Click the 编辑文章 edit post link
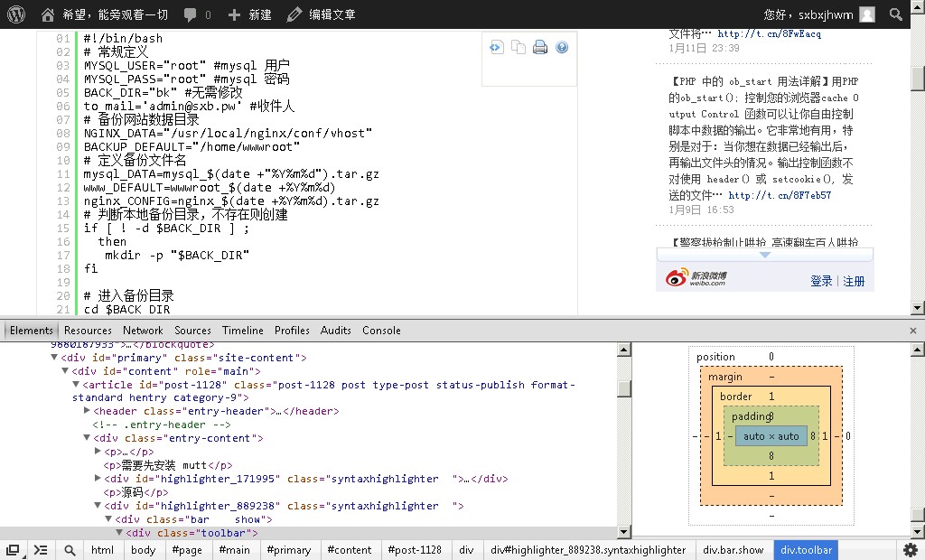 point(321,14)
